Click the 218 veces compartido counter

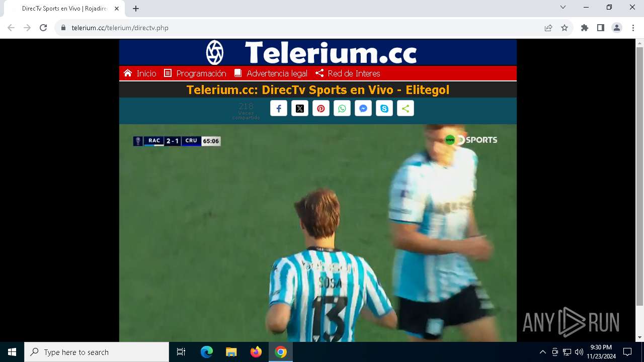246,111
